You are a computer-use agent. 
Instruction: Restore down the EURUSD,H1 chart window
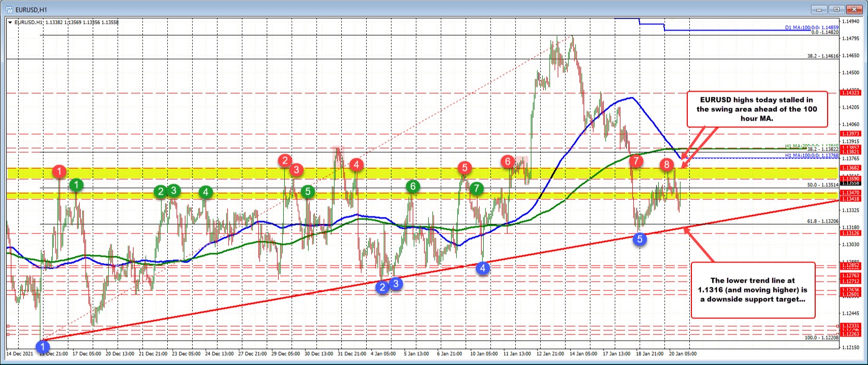tap(836, 9)
